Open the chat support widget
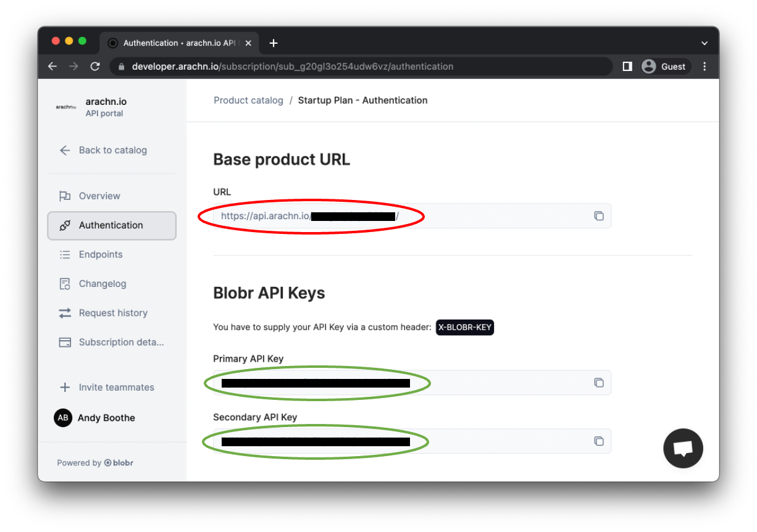 click(x=683, y=448)
